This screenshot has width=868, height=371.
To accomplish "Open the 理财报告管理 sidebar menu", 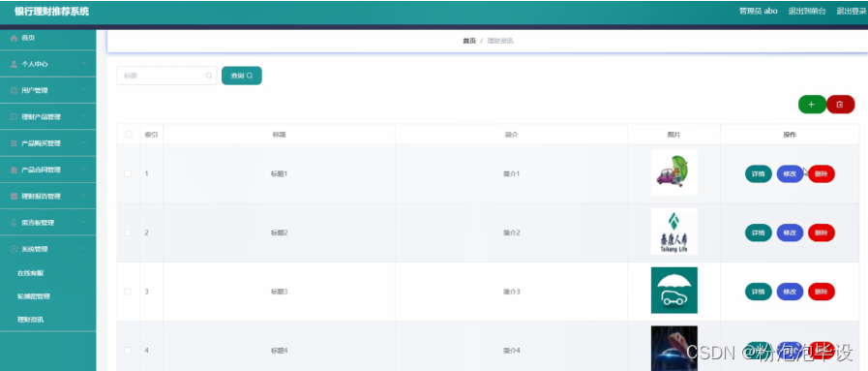I will (47, 196).
